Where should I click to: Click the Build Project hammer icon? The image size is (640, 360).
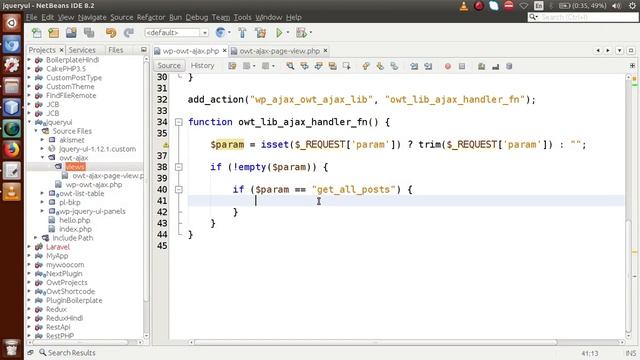pos(242,33)
